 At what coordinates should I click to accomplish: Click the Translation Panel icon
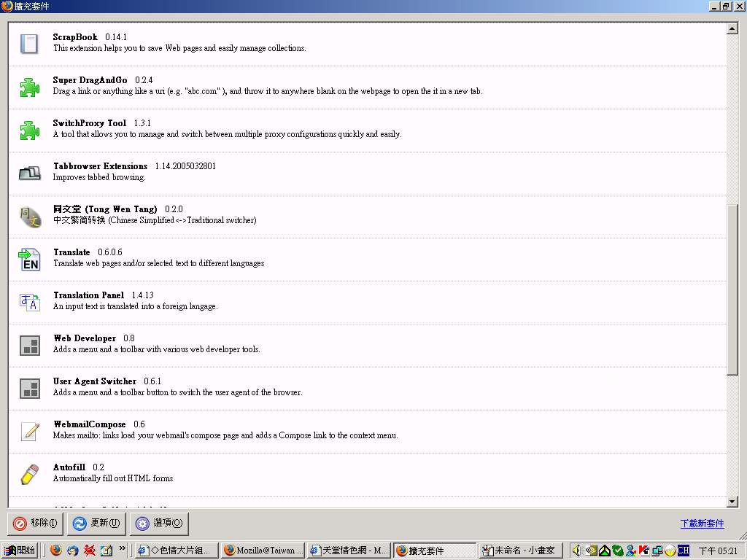point(29,302)
